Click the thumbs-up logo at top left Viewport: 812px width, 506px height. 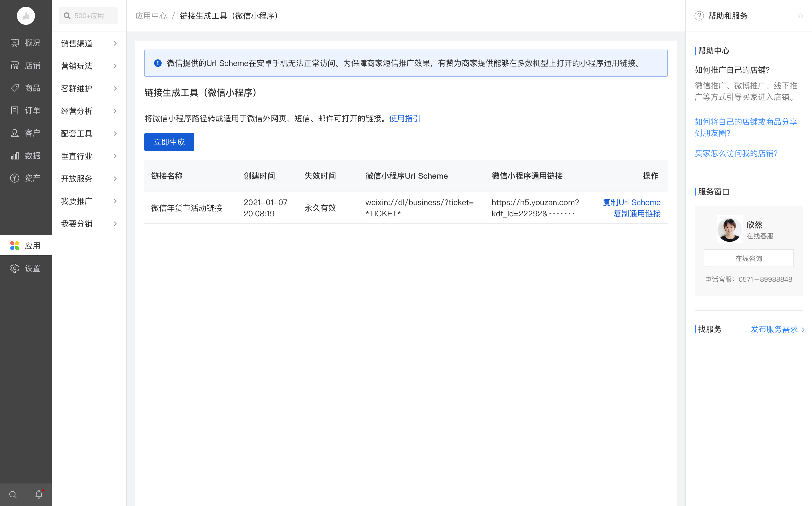[x=26, y=16]
